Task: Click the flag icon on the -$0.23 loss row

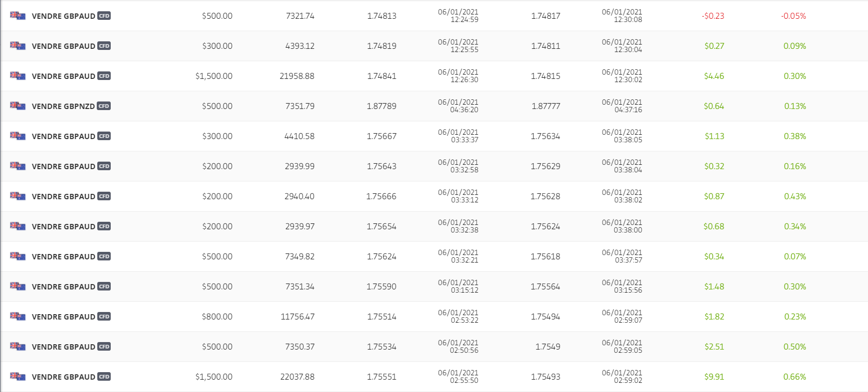Action: pyautogui.click(x=18, y=16)
